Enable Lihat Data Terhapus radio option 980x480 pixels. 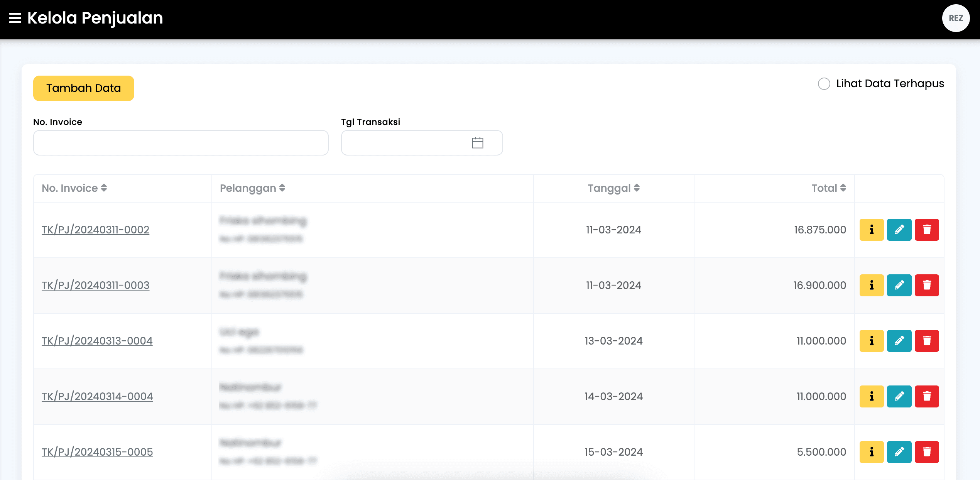[824, 84]
